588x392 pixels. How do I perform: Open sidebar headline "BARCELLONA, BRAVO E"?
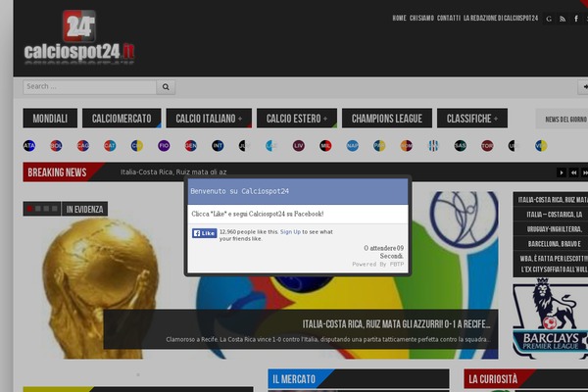point(555,244)
